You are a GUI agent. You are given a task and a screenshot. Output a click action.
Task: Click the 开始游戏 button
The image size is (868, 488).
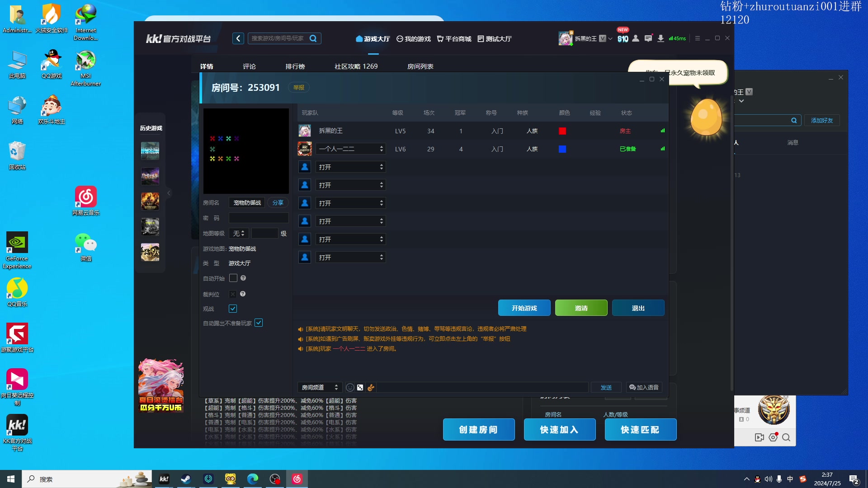coord(524,308)
